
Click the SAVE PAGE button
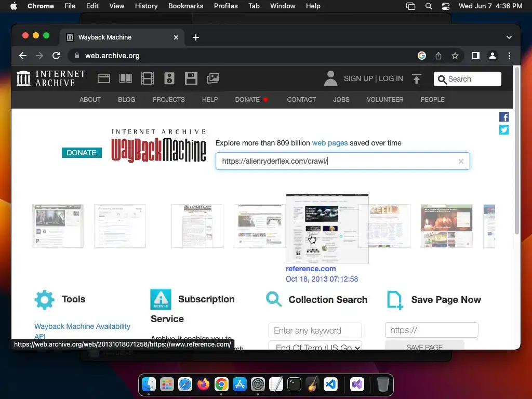tap(424, 345)
